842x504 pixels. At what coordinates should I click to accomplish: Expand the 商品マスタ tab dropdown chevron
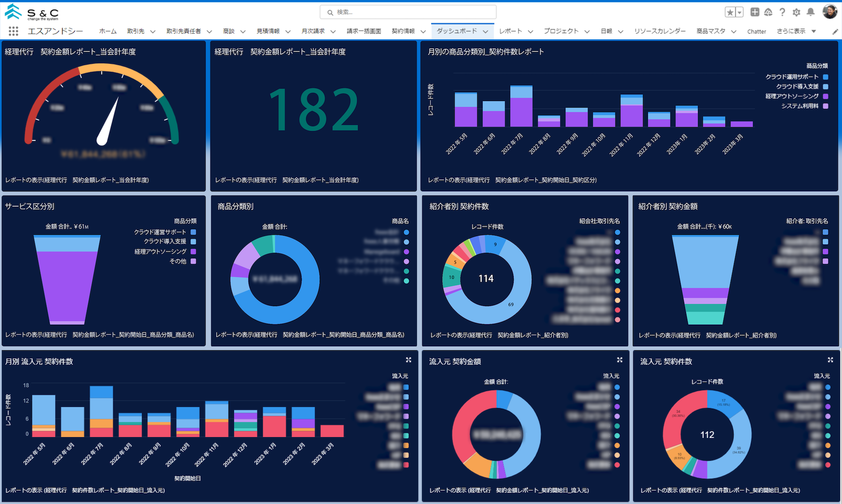click(734, 31)
